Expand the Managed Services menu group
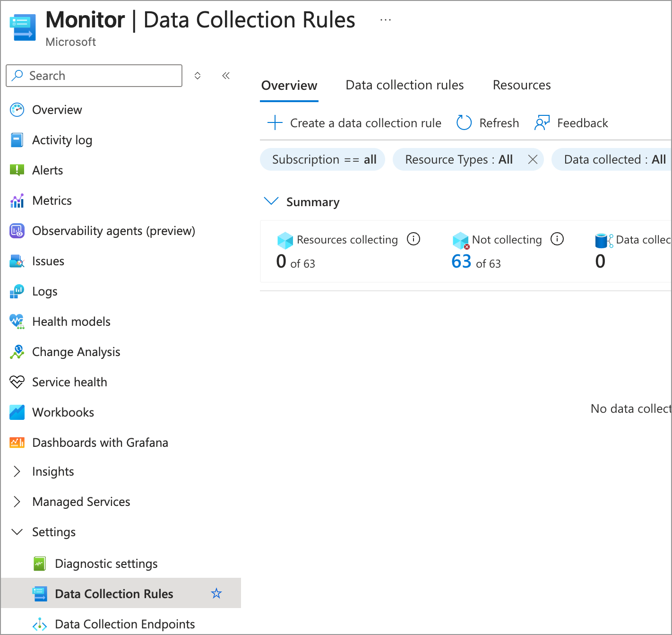 [17, 502]
